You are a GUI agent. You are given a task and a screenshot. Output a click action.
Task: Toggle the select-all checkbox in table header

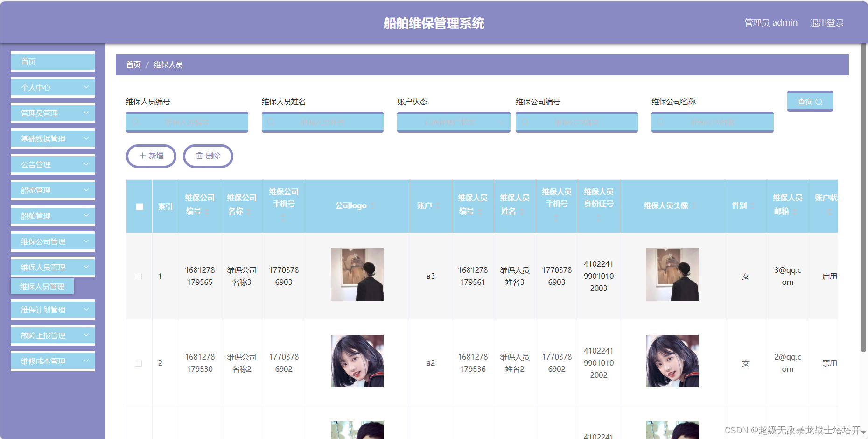point(140,206)
